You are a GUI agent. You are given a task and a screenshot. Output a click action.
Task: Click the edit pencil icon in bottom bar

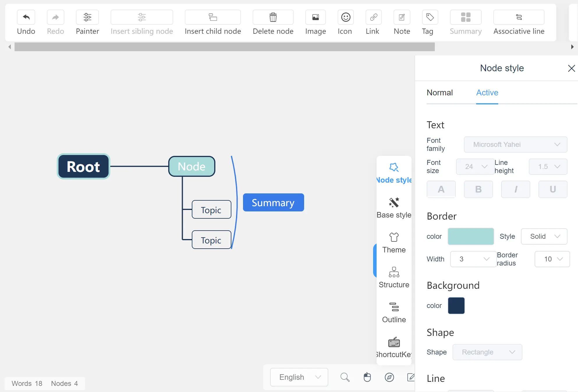[411, 377]
